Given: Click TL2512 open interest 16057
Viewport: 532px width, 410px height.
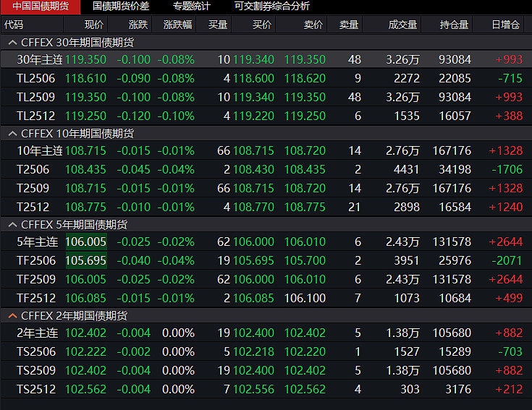Looking at the screenshot, I should tap(455, 116).
